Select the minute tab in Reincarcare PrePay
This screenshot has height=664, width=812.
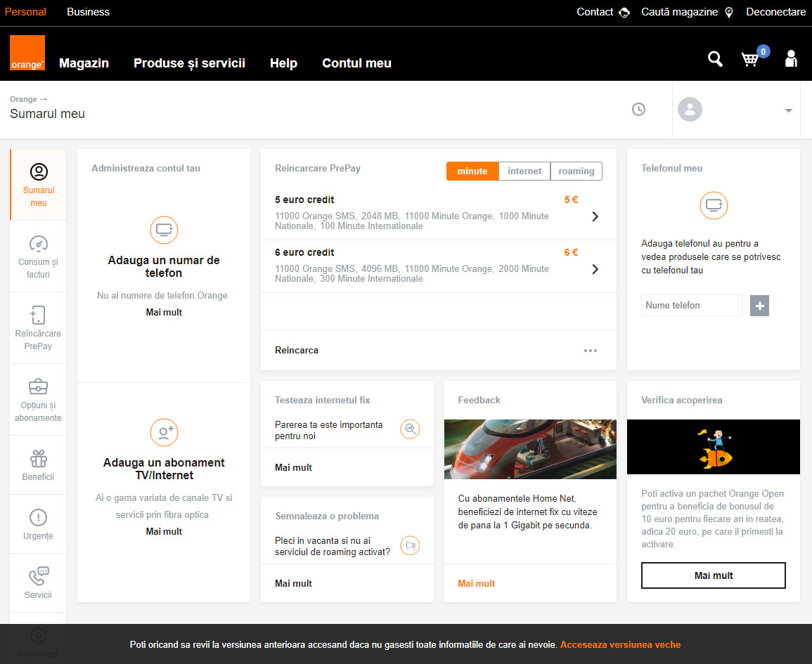472,171
